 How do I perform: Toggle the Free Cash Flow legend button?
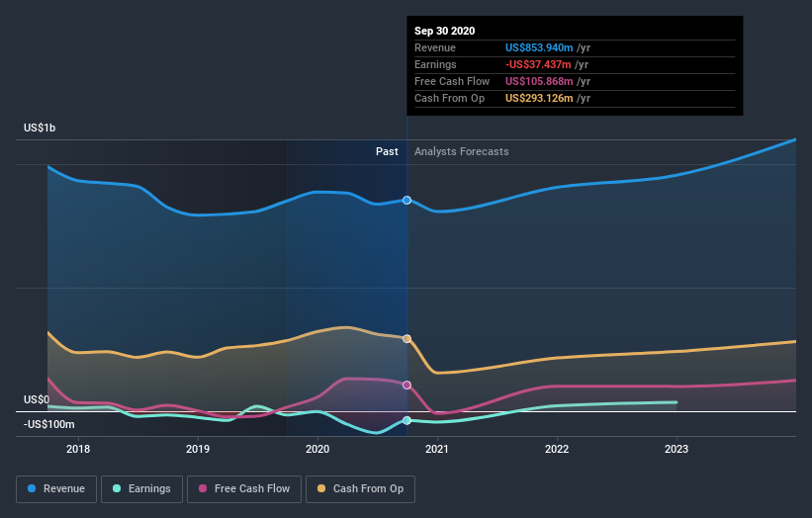(x=244, y=489)
